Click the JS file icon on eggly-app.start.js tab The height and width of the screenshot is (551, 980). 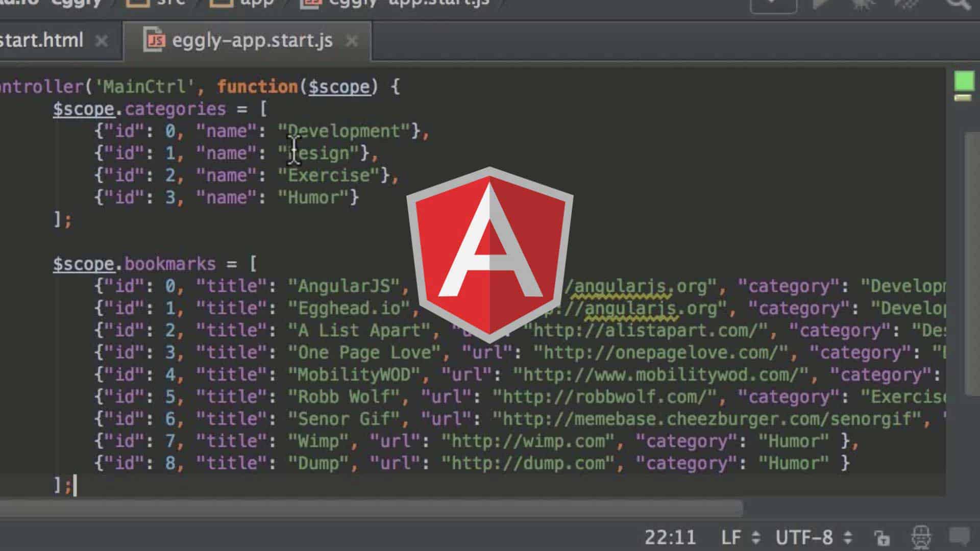pyautogui.click(x=154, y=40)
